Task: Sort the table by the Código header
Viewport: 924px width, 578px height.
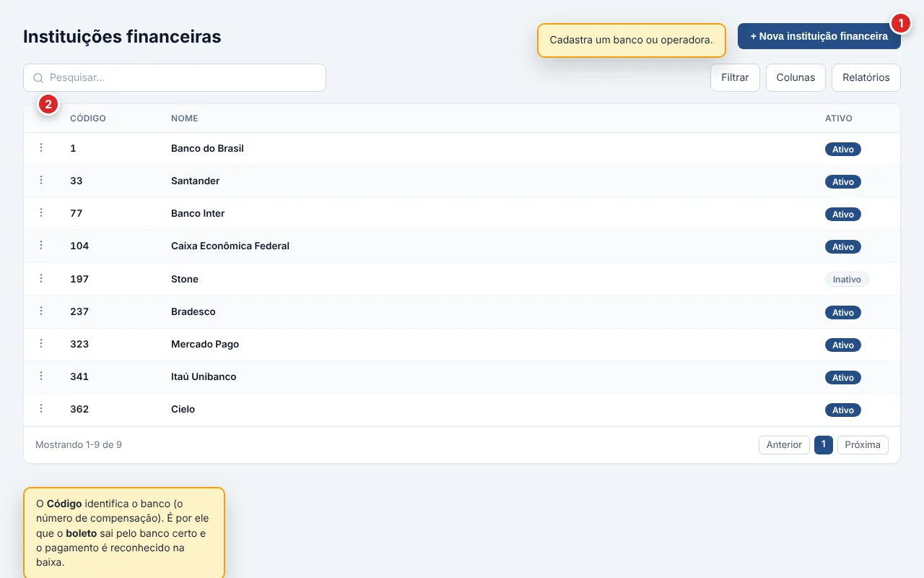Action: 88,118
